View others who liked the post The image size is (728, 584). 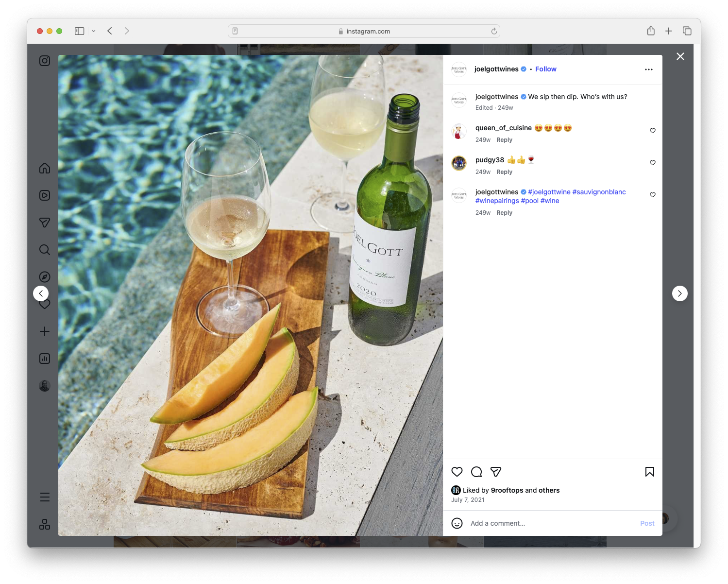549,490
